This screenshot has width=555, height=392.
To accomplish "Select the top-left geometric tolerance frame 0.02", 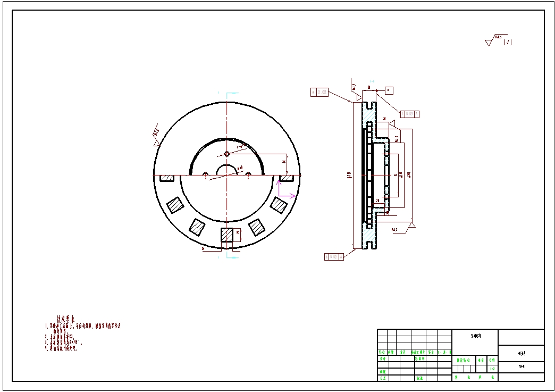I will tap(319, 92).
